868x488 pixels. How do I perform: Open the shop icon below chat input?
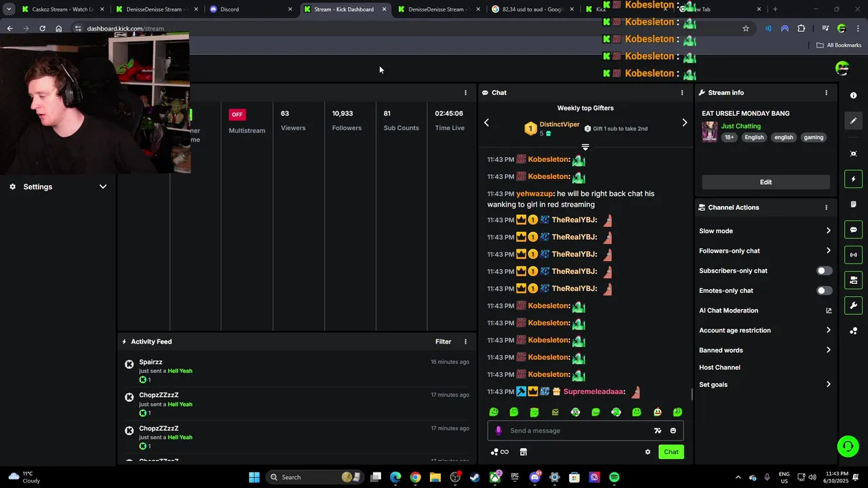click(x=524, y=452)
